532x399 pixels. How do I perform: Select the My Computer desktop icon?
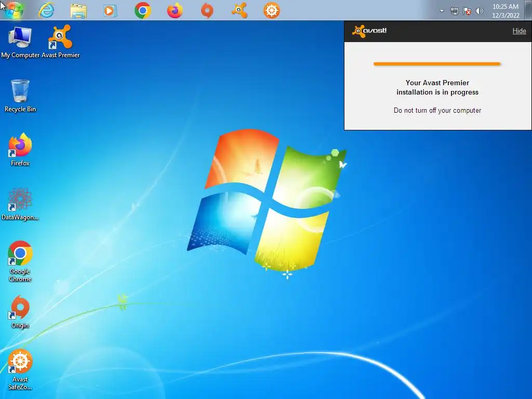click(x=20, y=42)
